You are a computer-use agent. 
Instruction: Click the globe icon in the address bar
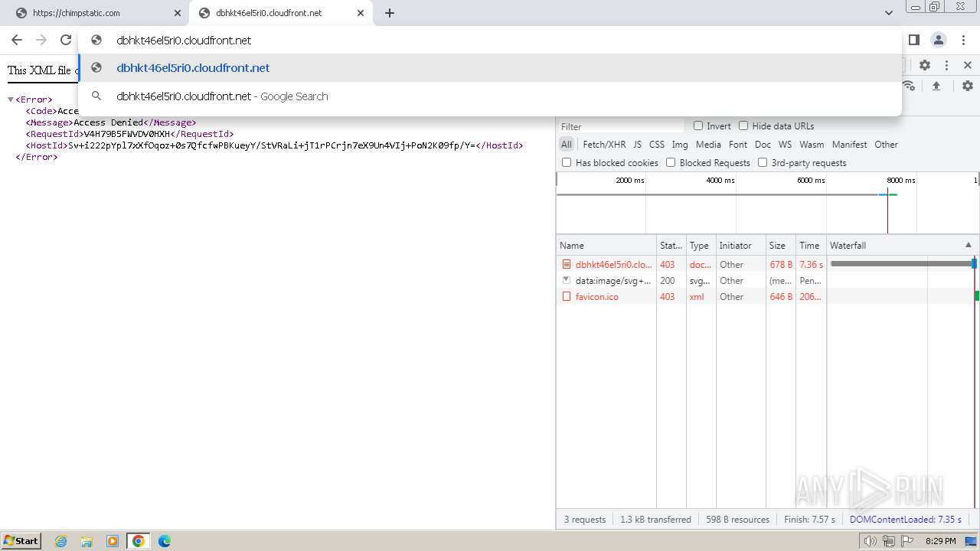pyautogui.click(x=96, y=40)
